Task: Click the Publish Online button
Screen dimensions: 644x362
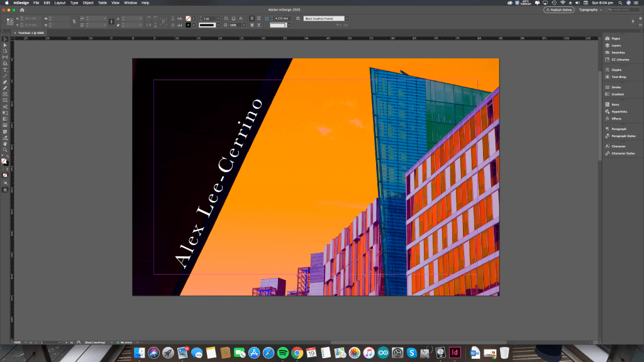Action: pyautogui.click(x=558, y=10)
